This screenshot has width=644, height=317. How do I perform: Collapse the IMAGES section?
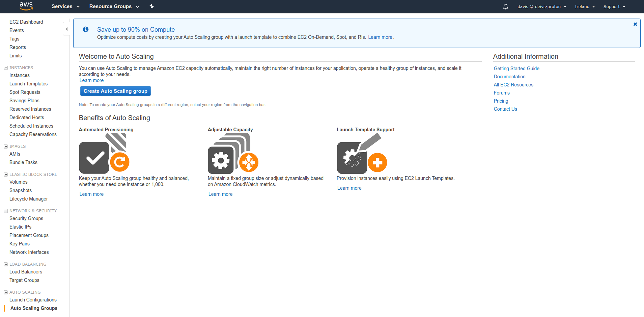pos(6,147)
